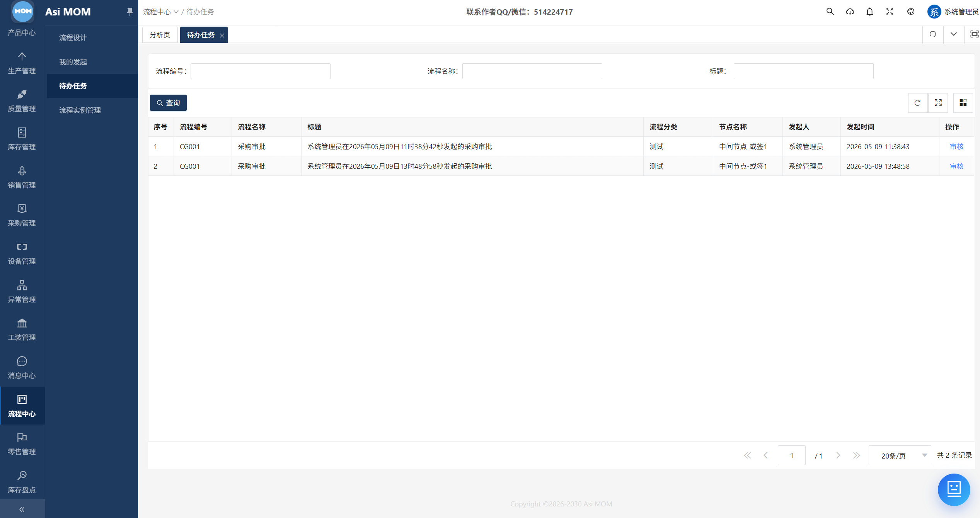Go to next page
This screenshot has height=518, width=980.
(838, 455)
